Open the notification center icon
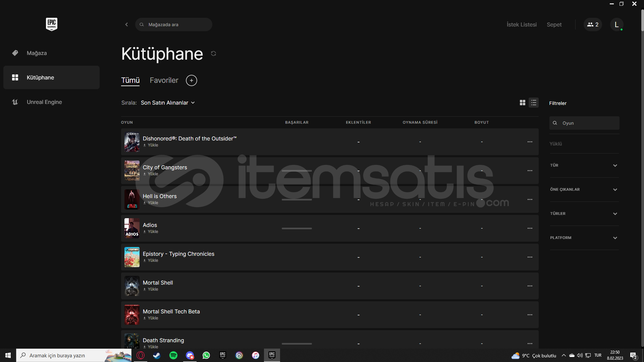 pos(633,356)
